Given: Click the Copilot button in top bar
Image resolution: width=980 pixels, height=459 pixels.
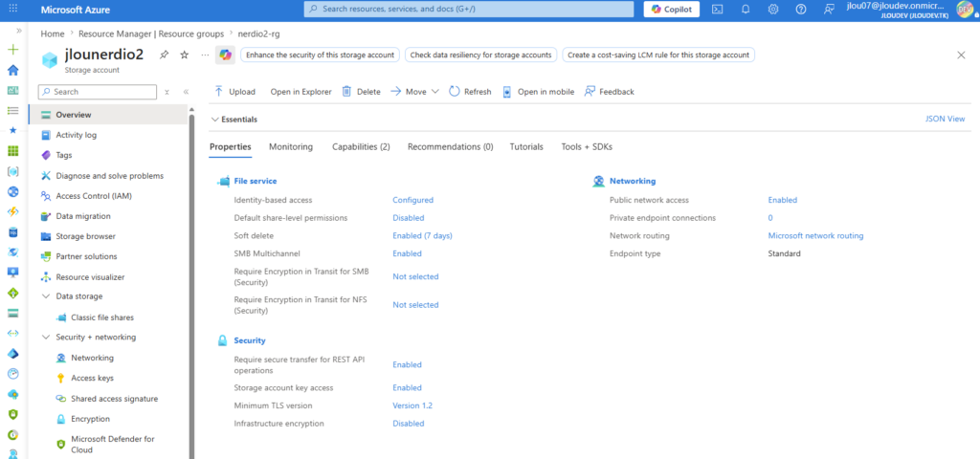Looking at the screenshot, I should pos(672,10).
